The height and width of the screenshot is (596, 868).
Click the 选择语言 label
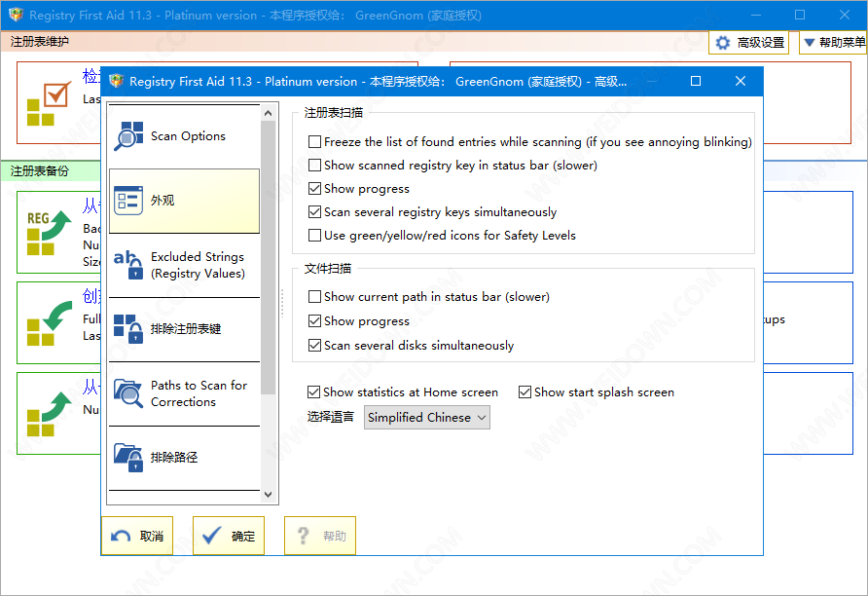coord(331,417)
